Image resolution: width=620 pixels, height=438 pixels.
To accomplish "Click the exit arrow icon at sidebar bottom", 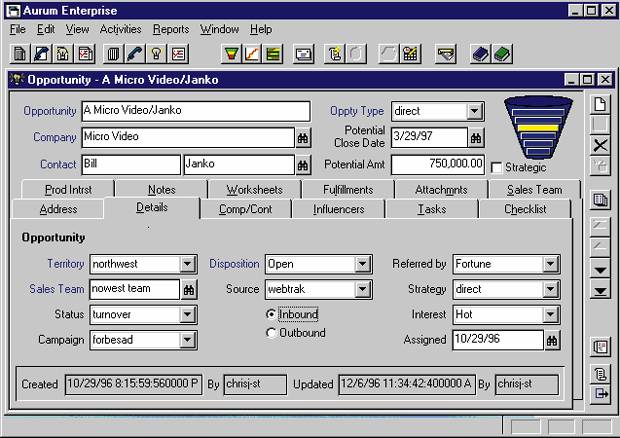I will (x=600, y=394).
